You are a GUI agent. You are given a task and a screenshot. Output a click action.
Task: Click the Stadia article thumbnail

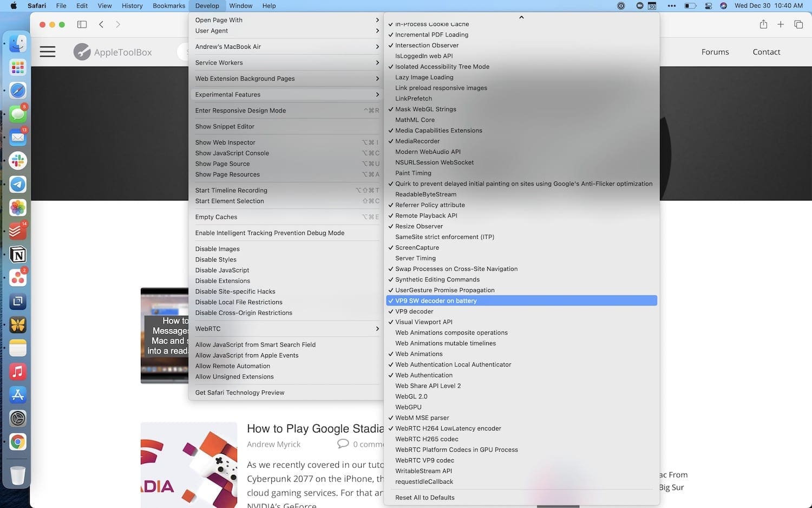[x=189, y=465]
